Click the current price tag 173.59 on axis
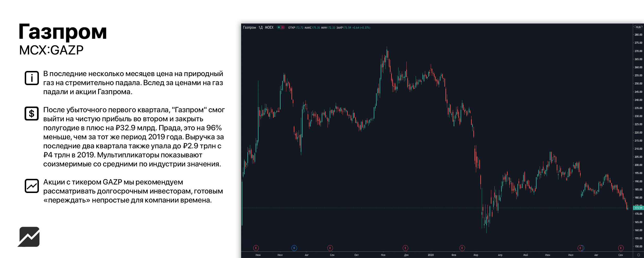Viewport: 644px width, 258px height. click(x=638, y=208)
